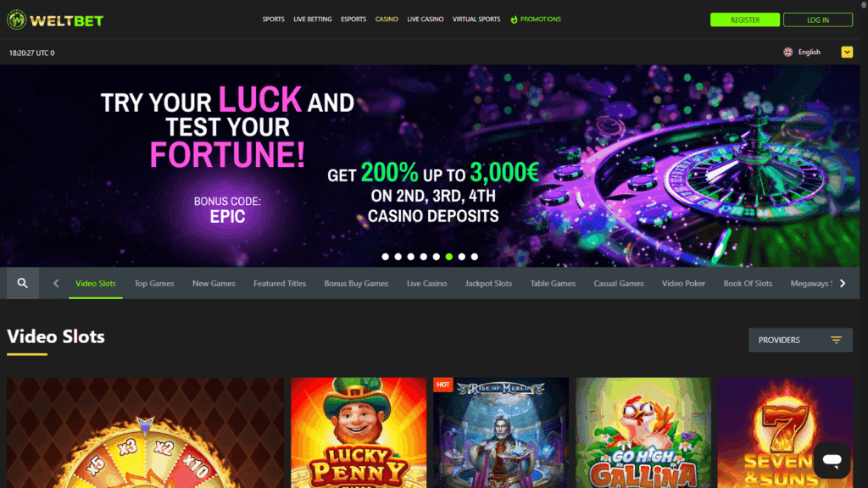Open the game search magnifier icon

[23, 283]
